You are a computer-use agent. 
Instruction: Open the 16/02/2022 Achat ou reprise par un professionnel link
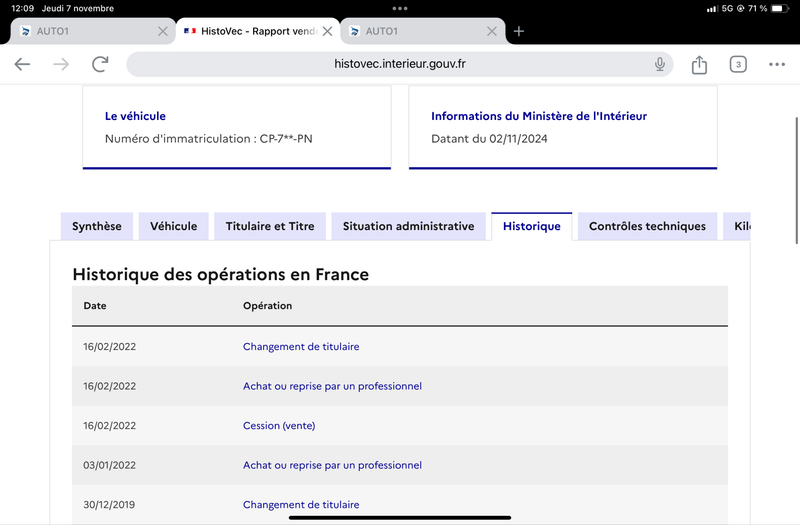click(x=332, y=386)
